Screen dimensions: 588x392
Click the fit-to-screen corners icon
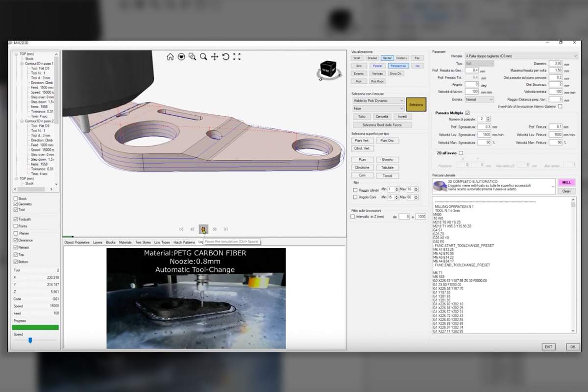point(237,57)
